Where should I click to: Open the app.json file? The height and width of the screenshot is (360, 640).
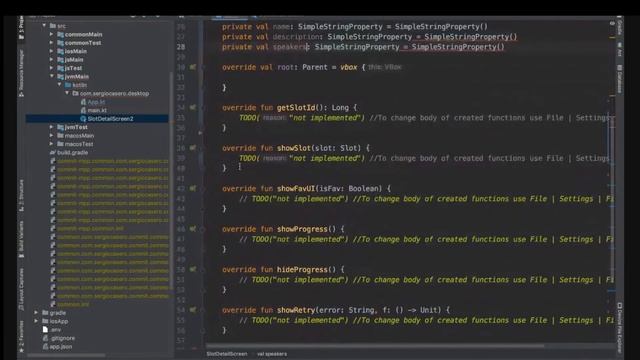pyautogui.click(x=60, y=347)
